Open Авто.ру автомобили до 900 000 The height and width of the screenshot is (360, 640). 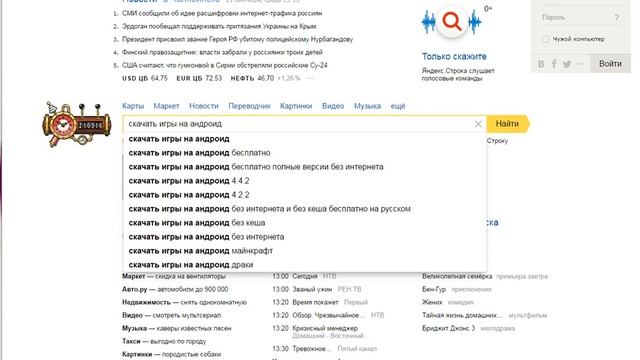(x=175, y=289)
